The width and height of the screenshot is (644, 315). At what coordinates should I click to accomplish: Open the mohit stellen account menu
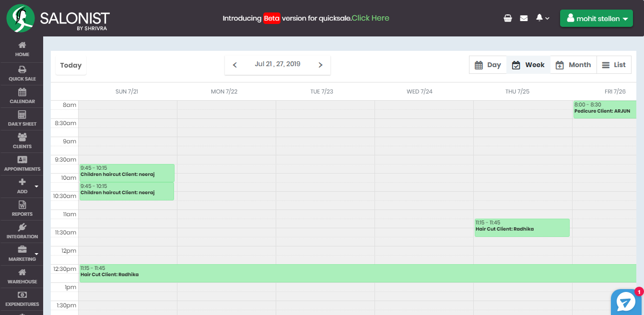click(596, 18)
